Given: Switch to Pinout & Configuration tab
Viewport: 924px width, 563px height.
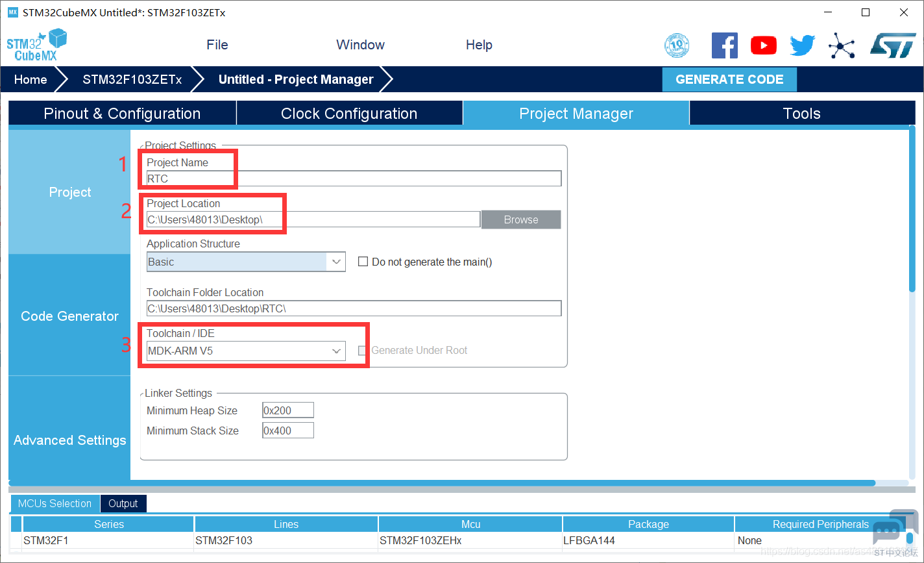Looking at the screenshot, I should [122, 113].
